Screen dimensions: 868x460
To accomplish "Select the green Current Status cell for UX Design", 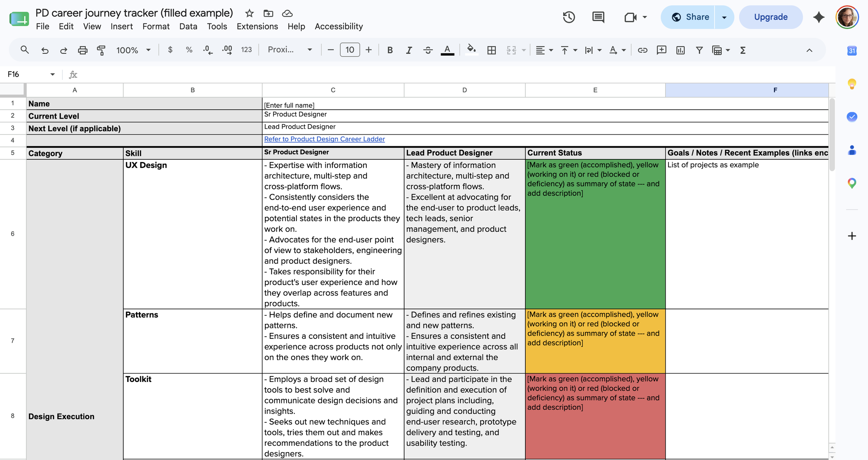I will click(x=595, y=234).
